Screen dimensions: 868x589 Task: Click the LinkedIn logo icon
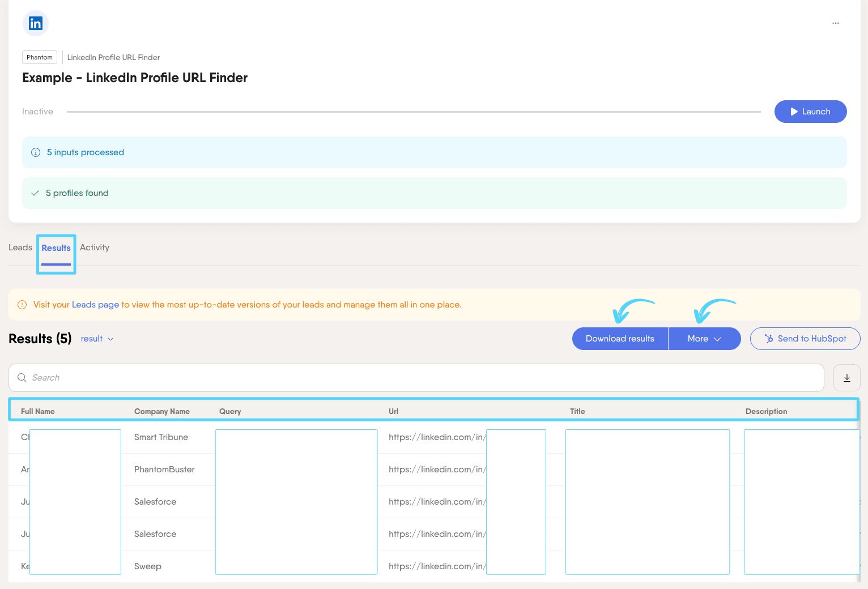click(x=36, y=23)
